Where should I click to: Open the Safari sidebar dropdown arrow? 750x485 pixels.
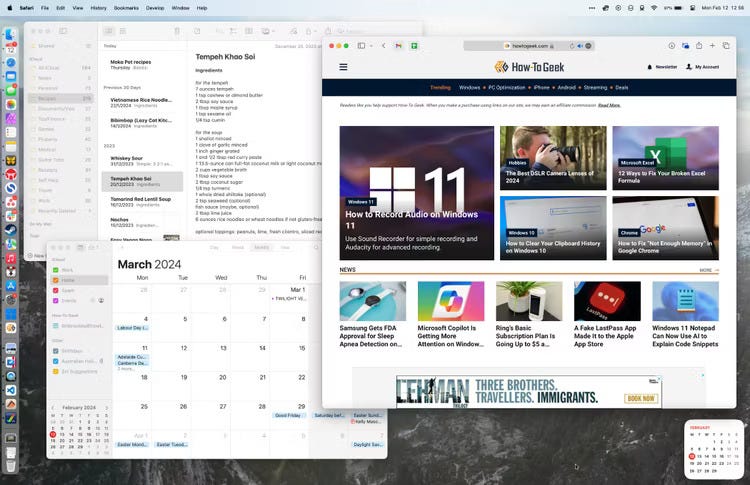point(371,46)
